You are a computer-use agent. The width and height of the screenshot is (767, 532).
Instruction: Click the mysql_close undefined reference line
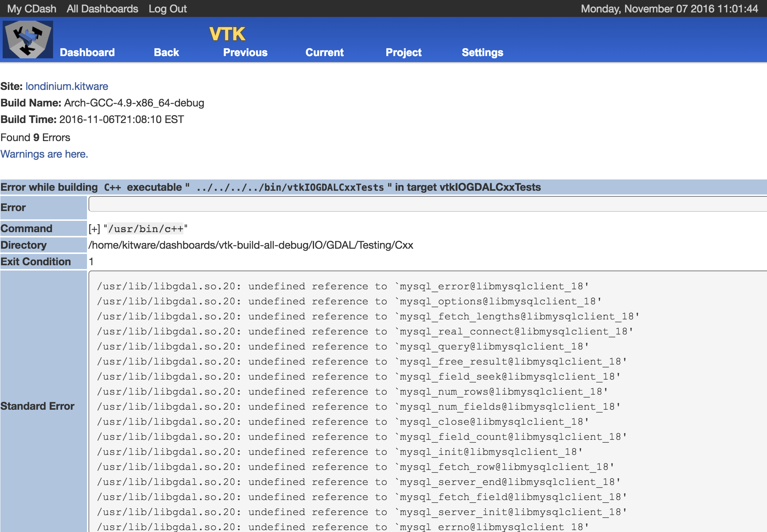(343, 422)
